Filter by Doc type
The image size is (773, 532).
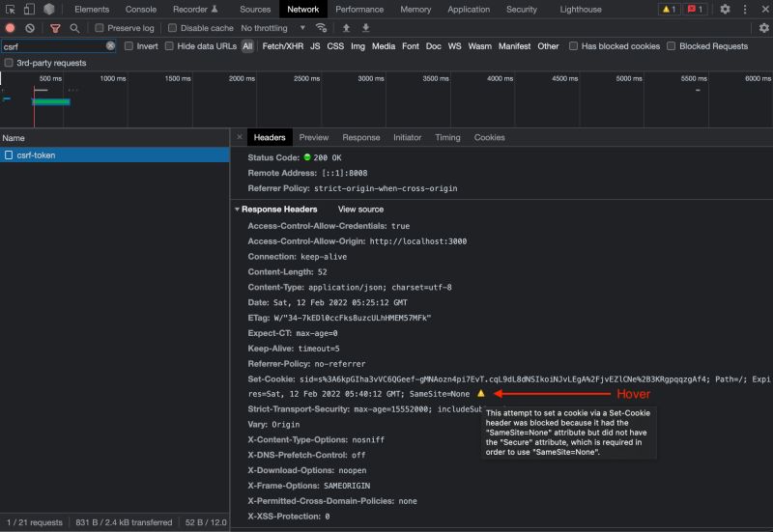[x=433, y=46]
